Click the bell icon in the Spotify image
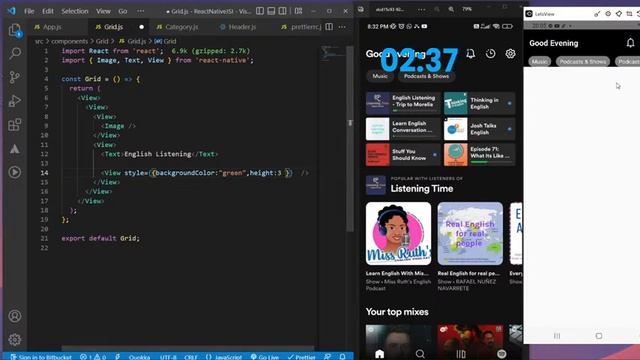Viewport: 640px width, 360px height. (471, 53)
